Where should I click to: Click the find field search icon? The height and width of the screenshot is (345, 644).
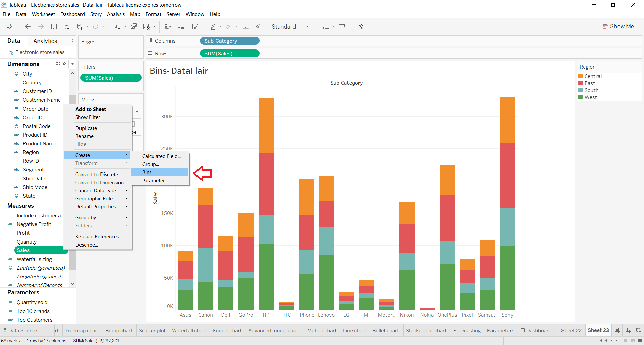click(x=64, y=64)
